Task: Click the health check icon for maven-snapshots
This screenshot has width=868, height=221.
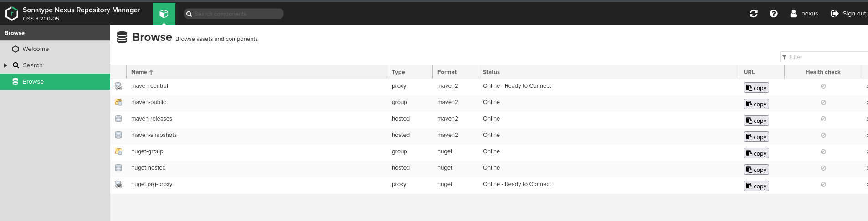Action: [823, 135]
